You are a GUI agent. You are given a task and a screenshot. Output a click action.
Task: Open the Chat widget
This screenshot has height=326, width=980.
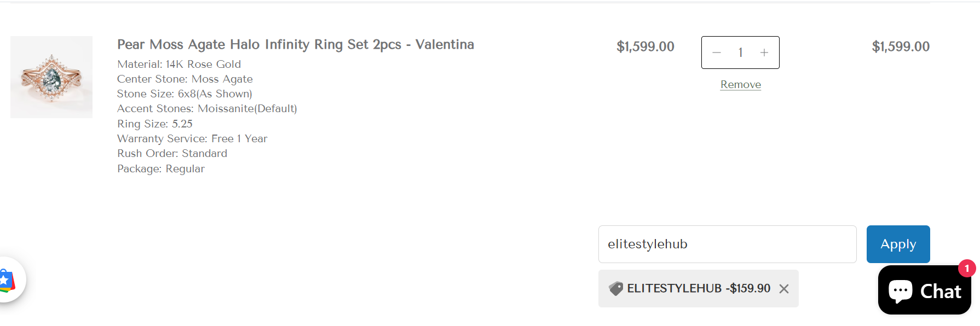click(x=924, y=290)
